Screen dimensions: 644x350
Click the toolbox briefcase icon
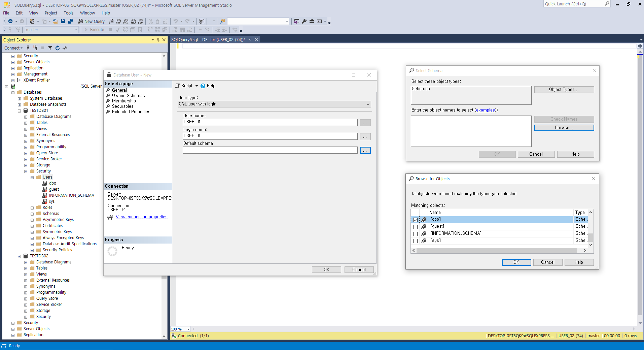[312, 21]
